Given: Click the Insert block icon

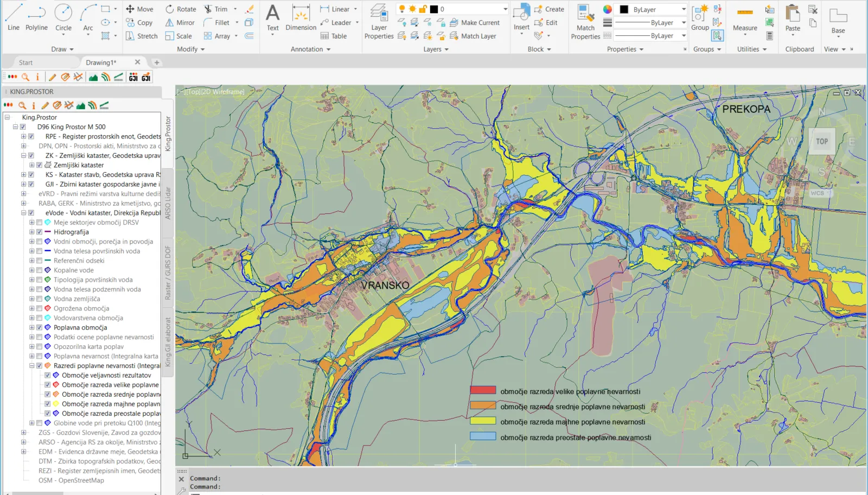Looking at the screenshot, I should pyautogui.click(x=521, y=16).
